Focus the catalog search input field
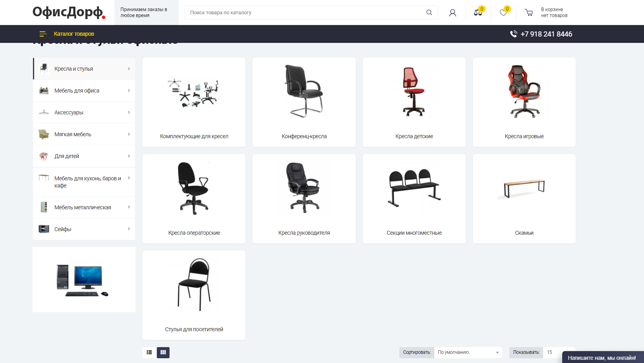Image resolution: width=644 pixels, height=363 pixels. click(306, 12)
